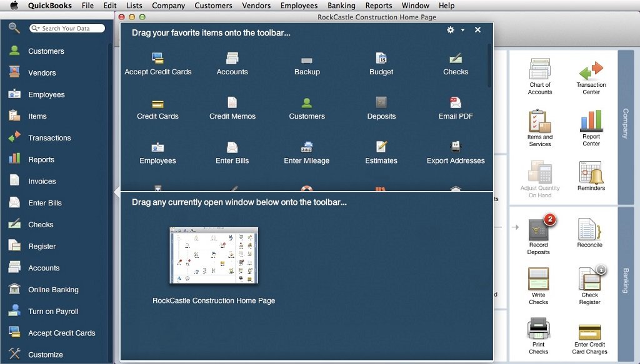The image size is (640, 364).
Task: Click the Write Checks icon
Action: click(x=538, y=280)
